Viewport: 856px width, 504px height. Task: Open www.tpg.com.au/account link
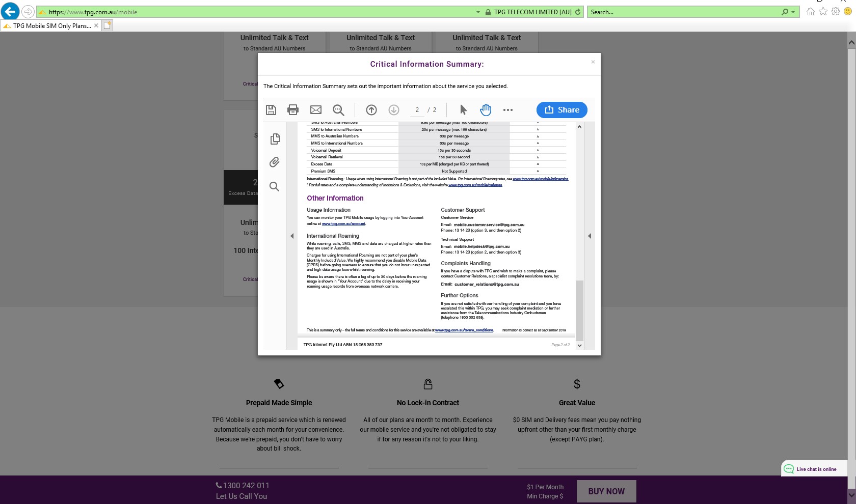coord(343,224)
